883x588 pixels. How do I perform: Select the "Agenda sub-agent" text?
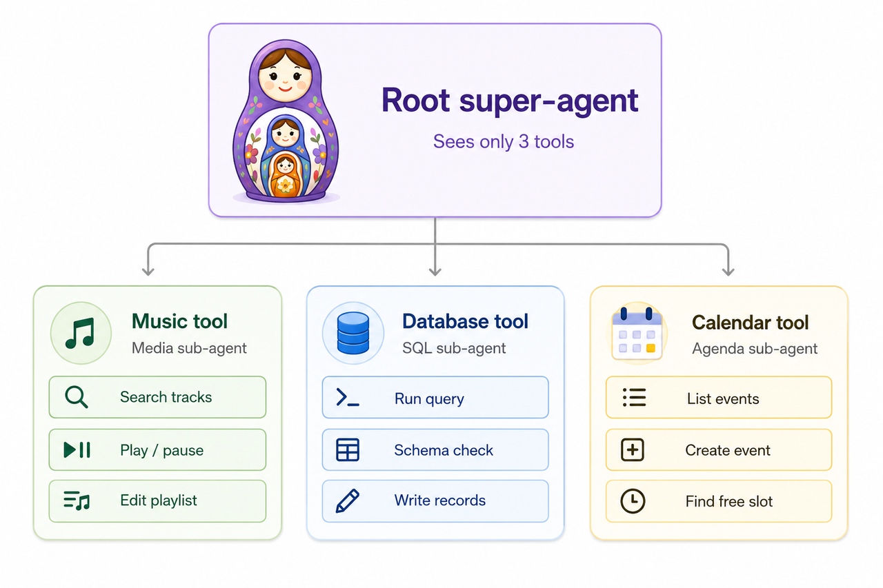755,349
